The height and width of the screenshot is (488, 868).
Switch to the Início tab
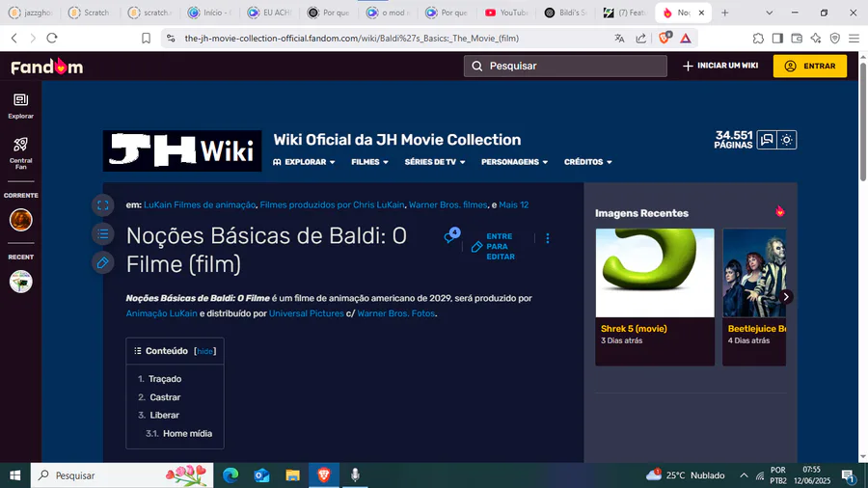tap(209, 13)
